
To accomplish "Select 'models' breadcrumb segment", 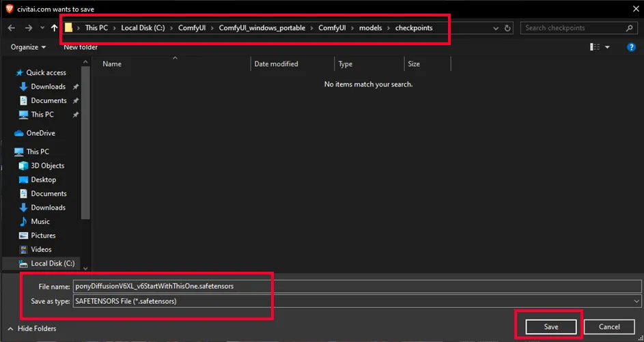I will tap(370, 28).
